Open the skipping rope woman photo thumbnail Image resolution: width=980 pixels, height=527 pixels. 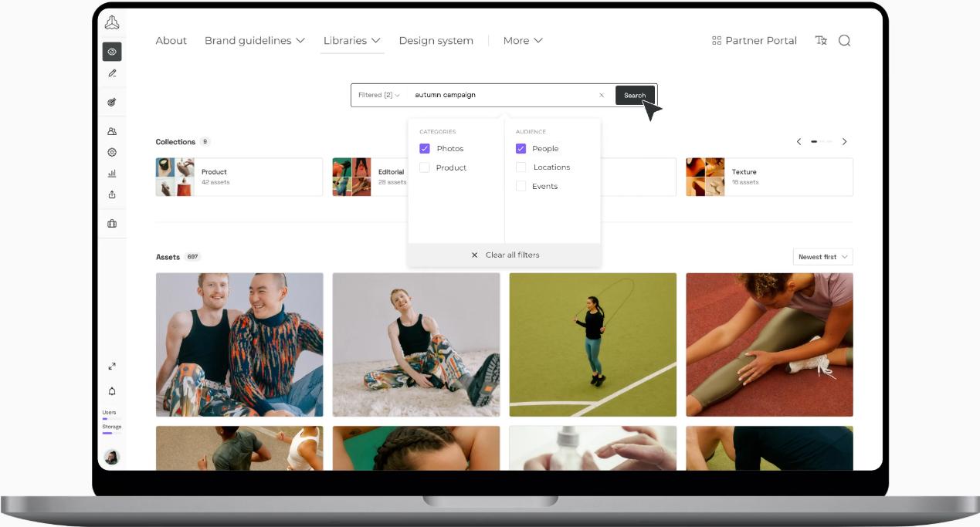[x=592, y=344]
